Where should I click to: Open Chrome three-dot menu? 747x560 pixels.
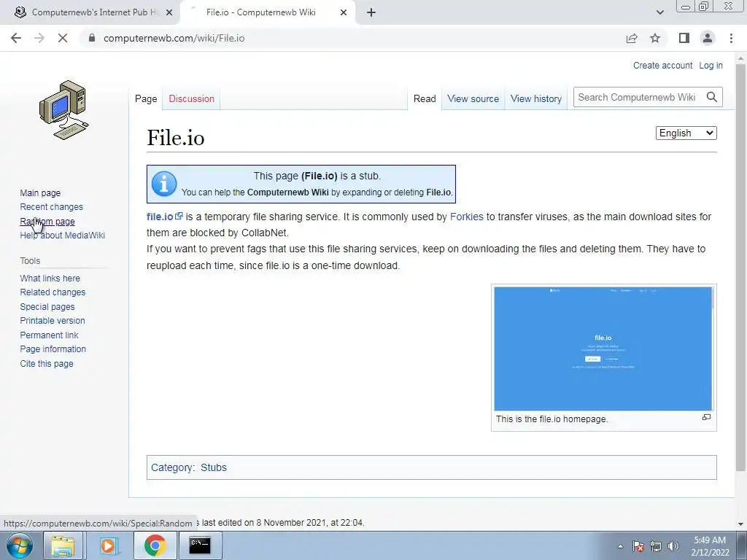coord(731,38)
